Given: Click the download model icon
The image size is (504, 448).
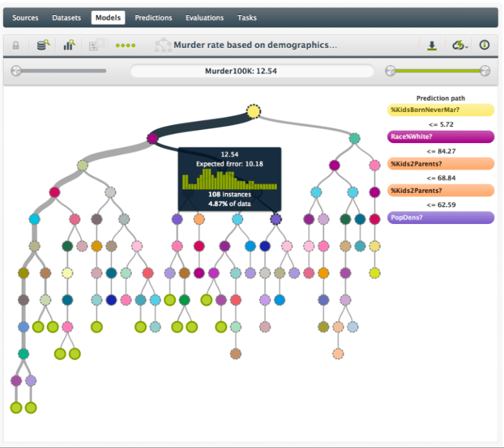Looking at the screenshot, I should 432,45.
